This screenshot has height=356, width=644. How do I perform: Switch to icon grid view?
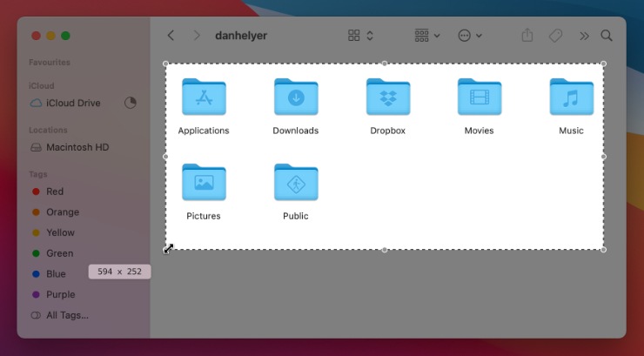pyautogui.click(x=353, y=36)
